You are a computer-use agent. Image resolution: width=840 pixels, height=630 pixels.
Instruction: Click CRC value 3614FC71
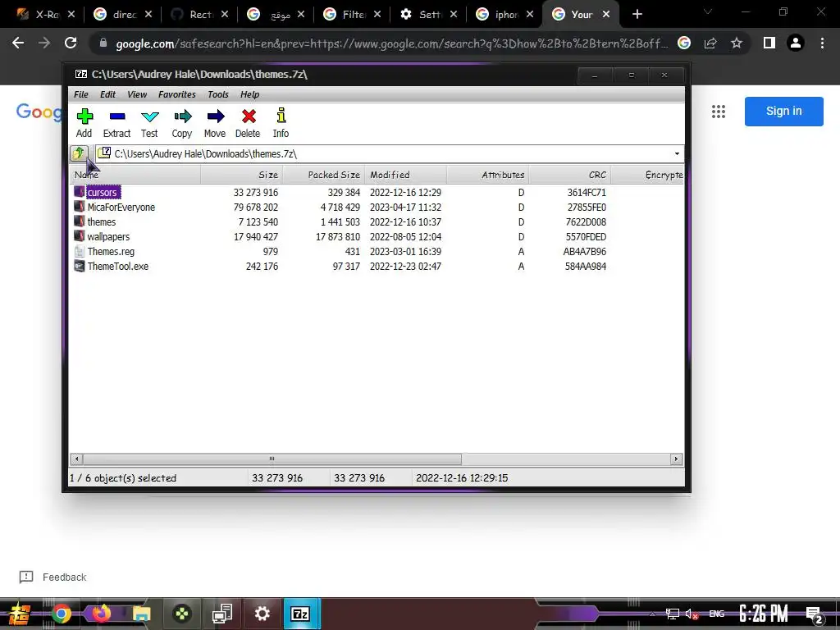(587, 192)
